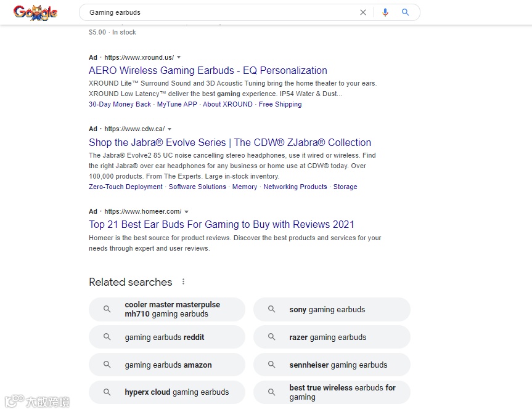Screen dimensions: 532x412
Task: Click magnifier icon beside gaming earbuds reddit
Action: (x=107, y=337)
